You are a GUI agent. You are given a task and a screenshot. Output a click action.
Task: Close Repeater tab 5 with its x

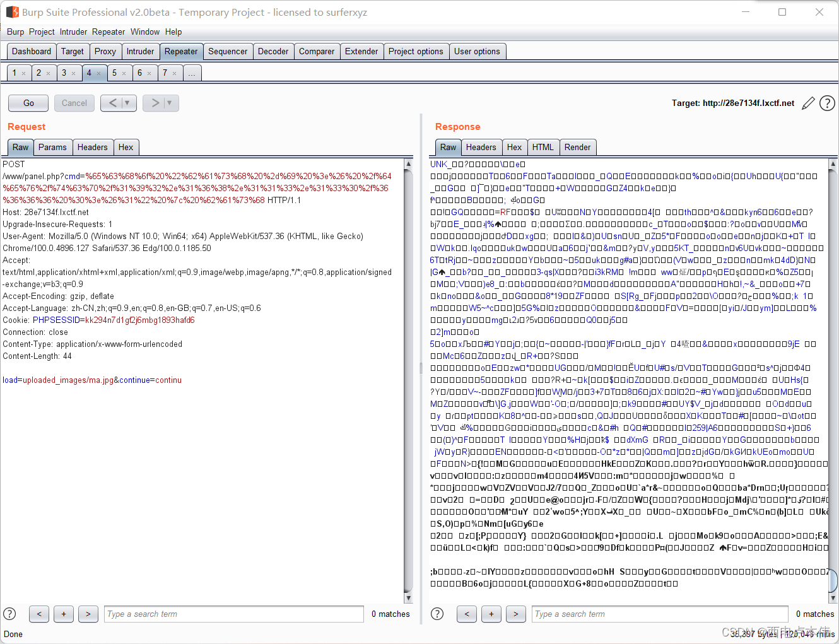124,73
